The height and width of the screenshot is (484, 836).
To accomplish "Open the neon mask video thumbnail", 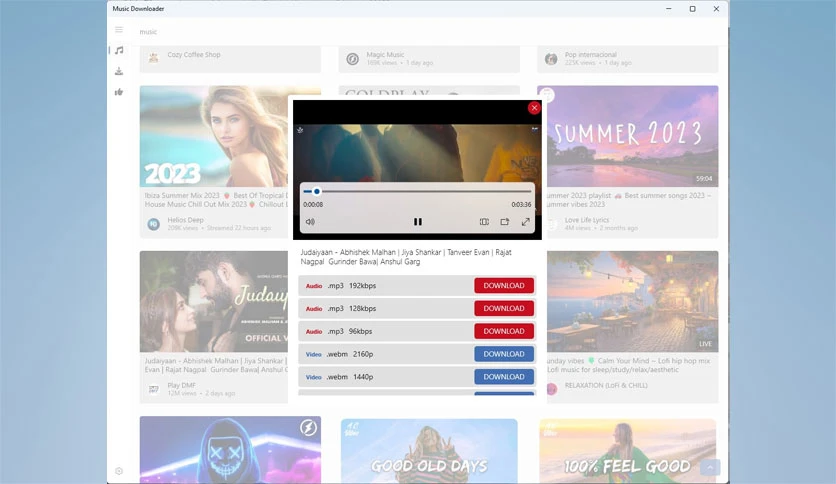I will coord(230,450).
